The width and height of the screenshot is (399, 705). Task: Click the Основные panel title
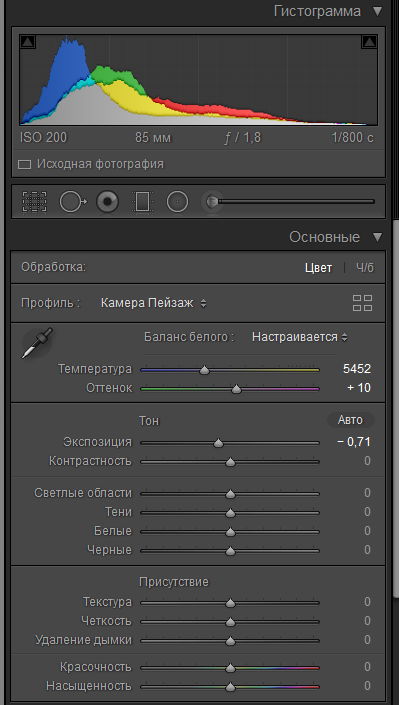[324, 237]
